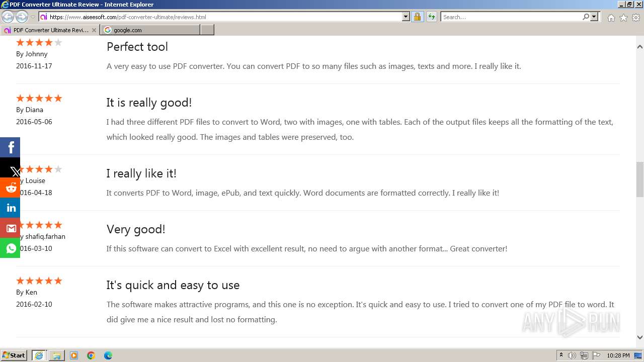The width and height of the screenshot is (644, 362).
Task: Click "It's quick and easy to use" heading
Action: click(x=173, y=285)
